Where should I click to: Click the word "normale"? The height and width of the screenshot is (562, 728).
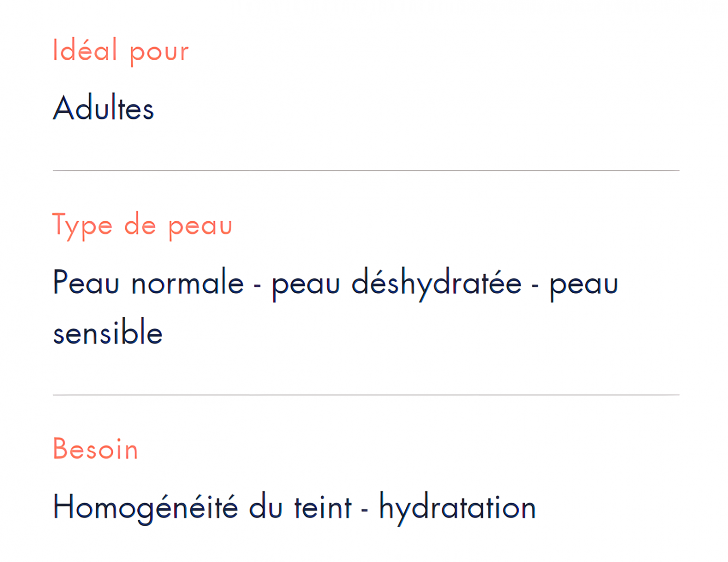[x=188, y=282]
